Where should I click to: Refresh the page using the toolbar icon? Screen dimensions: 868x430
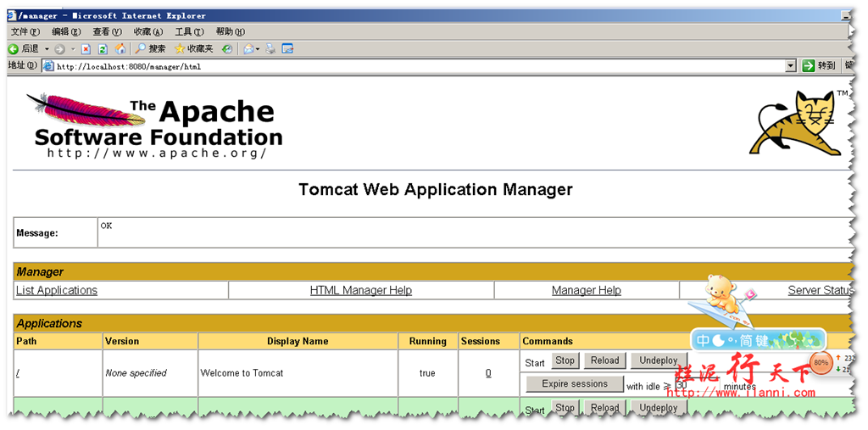tap(103, 49)
